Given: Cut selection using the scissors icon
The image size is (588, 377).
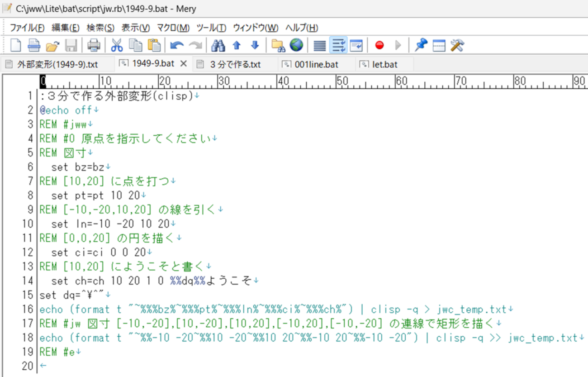Looking at the screenshot, I should pyautogui.click(x=117, y=45).
